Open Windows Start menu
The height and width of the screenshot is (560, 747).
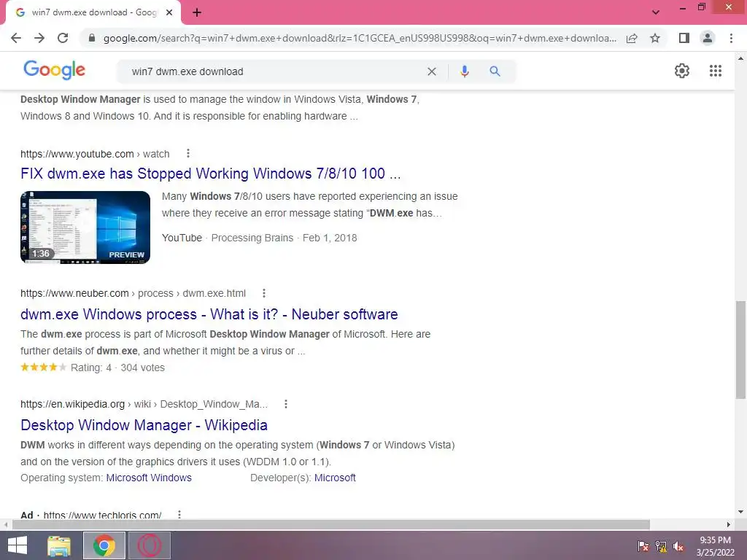point(18,545)
